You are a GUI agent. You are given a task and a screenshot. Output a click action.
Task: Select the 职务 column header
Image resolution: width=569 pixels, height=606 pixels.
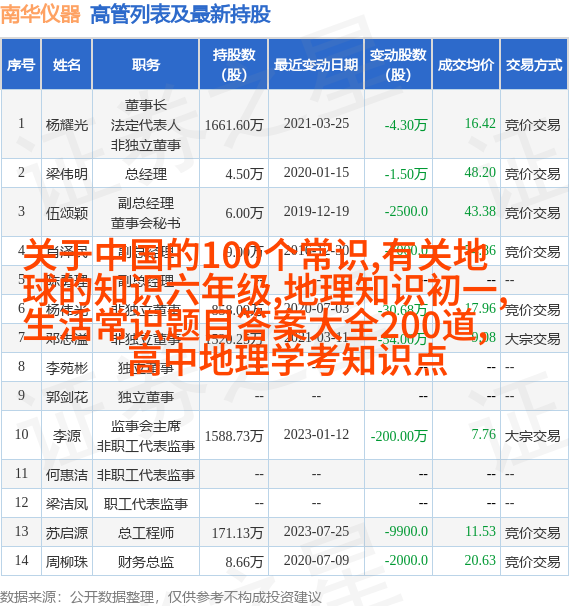tap(146, 65)
